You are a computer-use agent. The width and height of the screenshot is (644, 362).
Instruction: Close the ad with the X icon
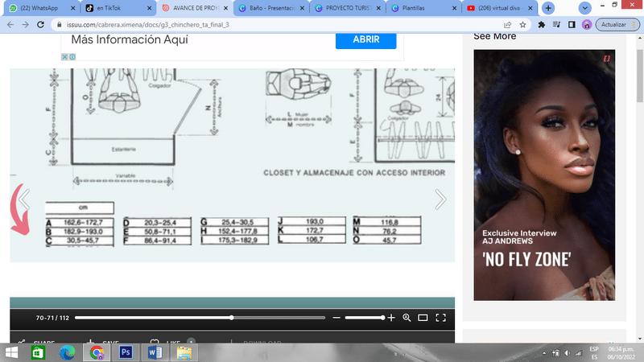(64, 56)
